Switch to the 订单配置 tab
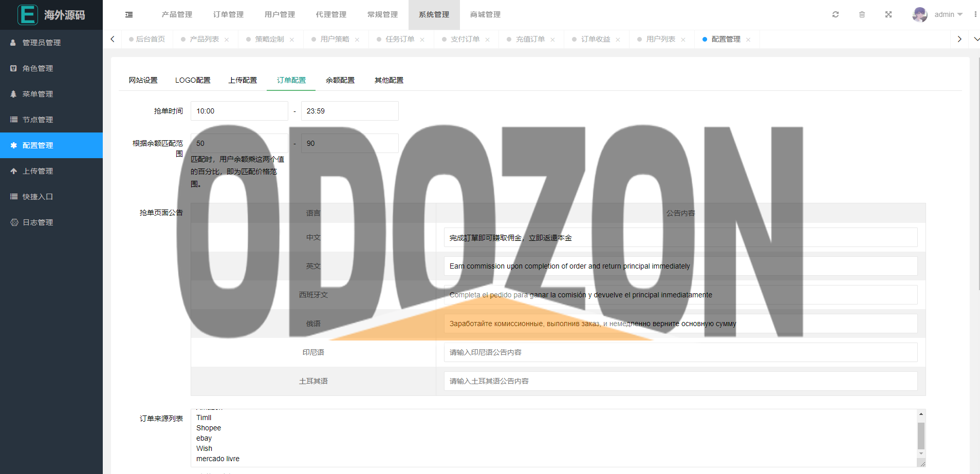The image size is (980, 474). pos(291,80)
